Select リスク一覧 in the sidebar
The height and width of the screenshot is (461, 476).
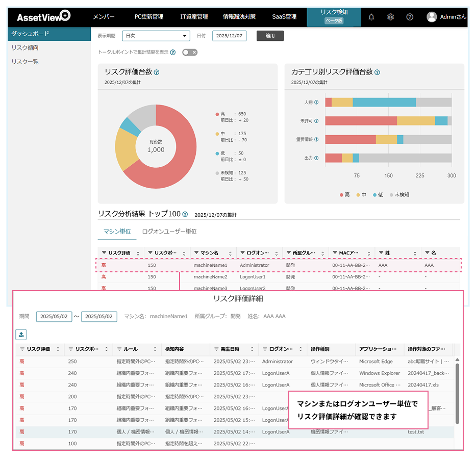click(x=25, y=62)
